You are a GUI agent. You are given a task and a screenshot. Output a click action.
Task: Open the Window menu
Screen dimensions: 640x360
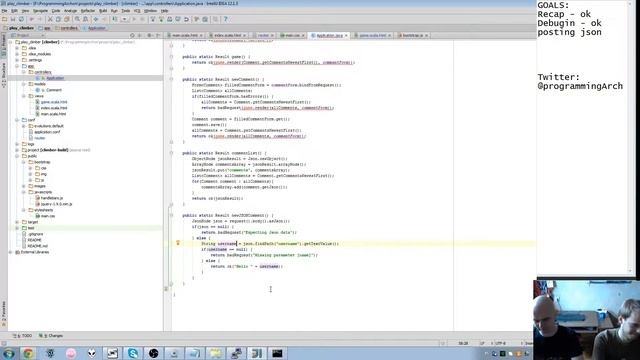pos(150,11)
